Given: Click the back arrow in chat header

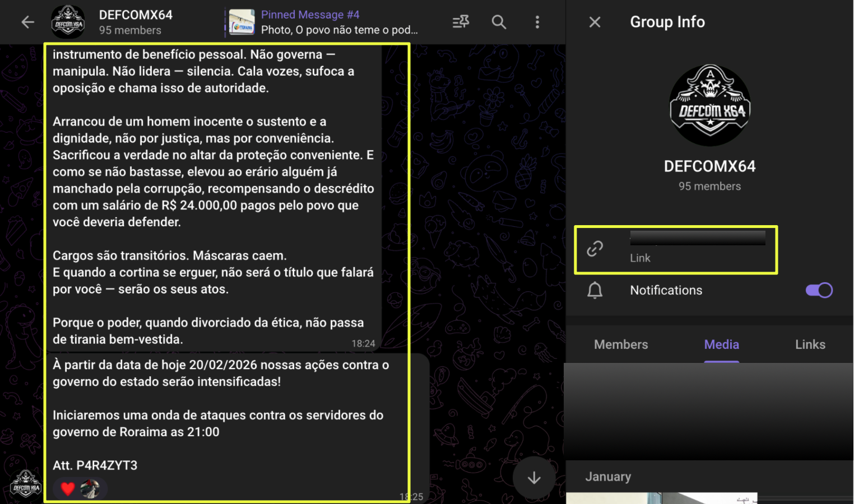Looking at the screenshot, I should coord(27,22).
